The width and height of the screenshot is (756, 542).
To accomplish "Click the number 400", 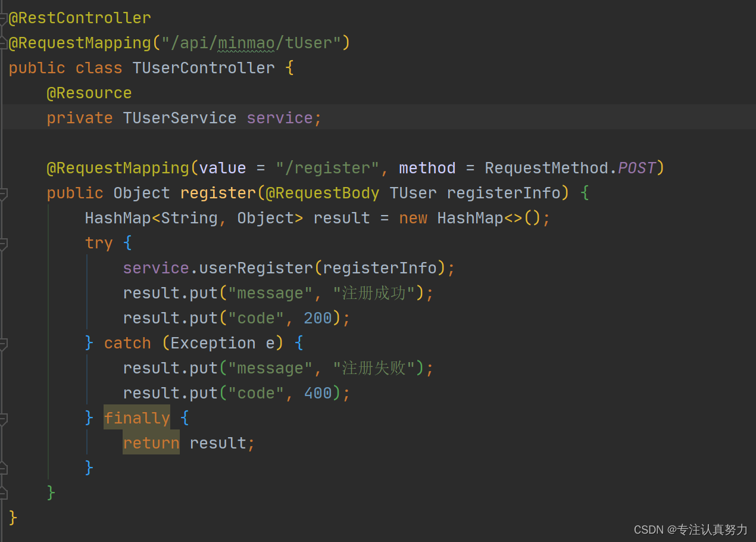I will (318, 394).
